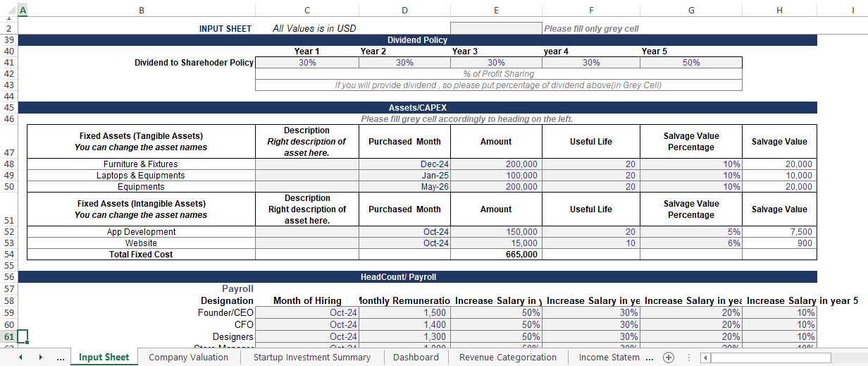
Task: Select Designers remuneration 1,300 cell
Action: (404, 337)
